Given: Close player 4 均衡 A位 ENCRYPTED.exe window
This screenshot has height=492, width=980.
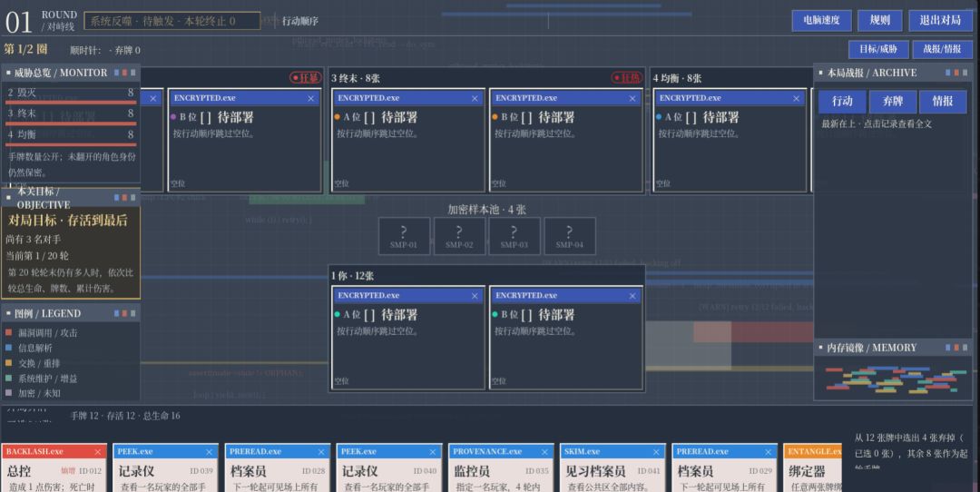Looking at the screenshot, I should pos(797,98).
